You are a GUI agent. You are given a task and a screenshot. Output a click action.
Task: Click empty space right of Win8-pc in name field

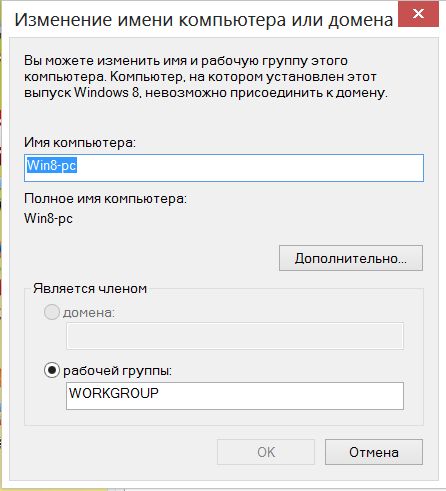250,168
